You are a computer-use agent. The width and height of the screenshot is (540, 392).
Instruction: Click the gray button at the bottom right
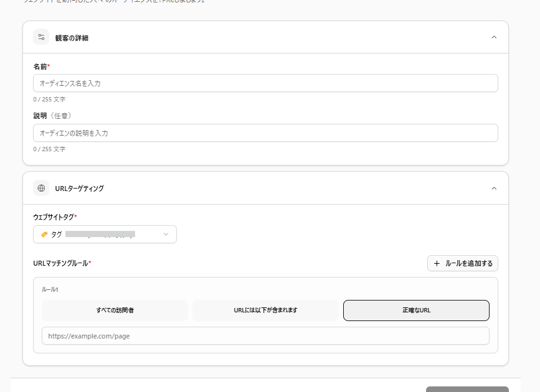click(x=467, y=389)
